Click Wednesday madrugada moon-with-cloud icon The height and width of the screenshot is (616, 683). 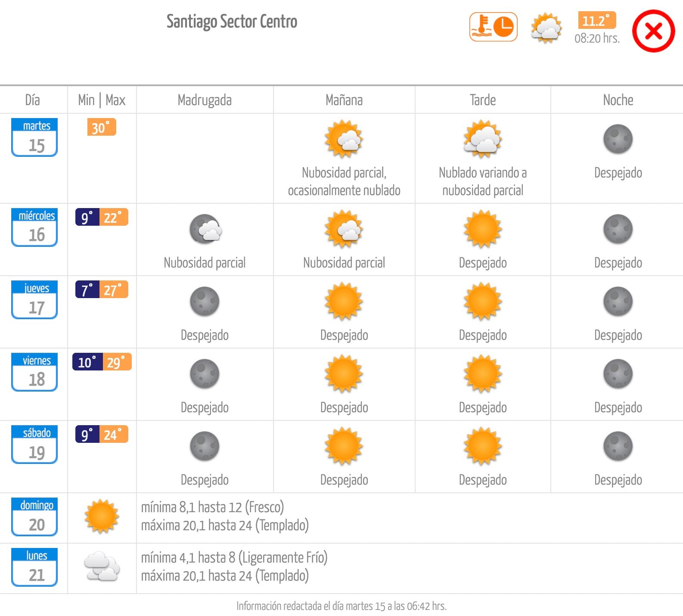(x=205, y=229)
